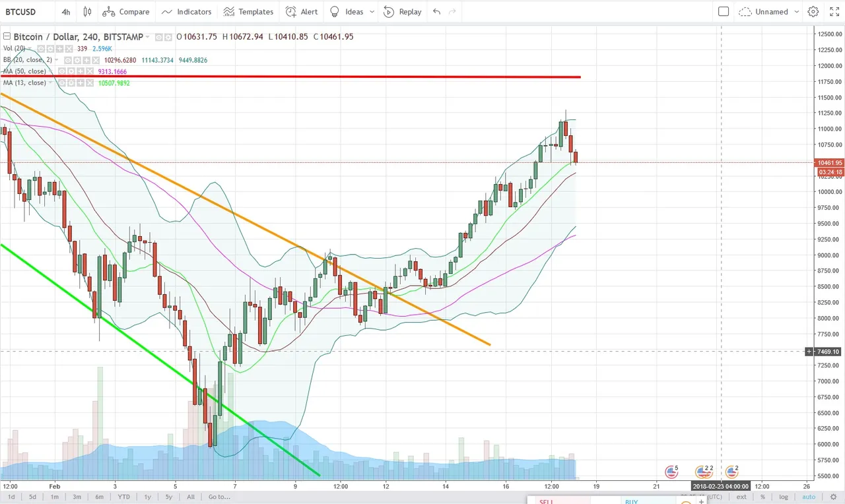This screenshot has height=504, width=845.
Task: Select the 3m time range
Action: (77, 497)
